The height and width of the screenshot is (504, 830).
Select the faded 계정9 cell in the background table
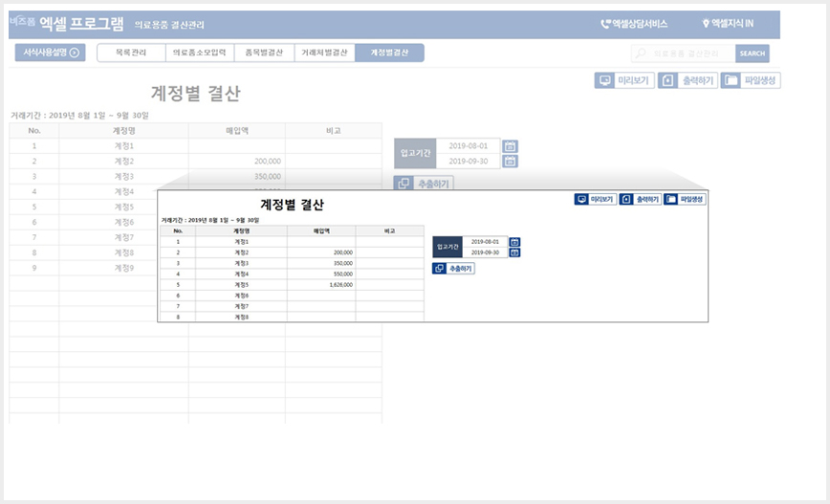(x=108, y=268)
